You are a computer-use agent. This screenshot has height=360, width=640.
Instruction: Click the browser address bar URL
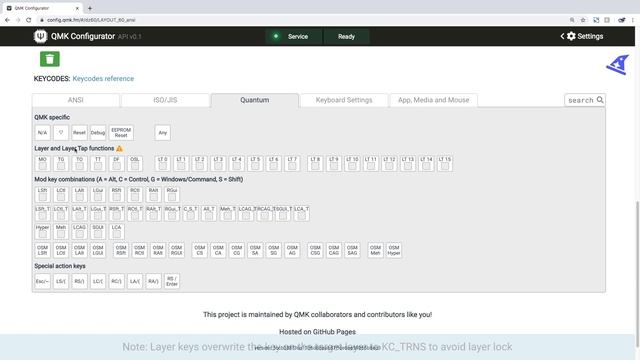click(x=91, y=20)
